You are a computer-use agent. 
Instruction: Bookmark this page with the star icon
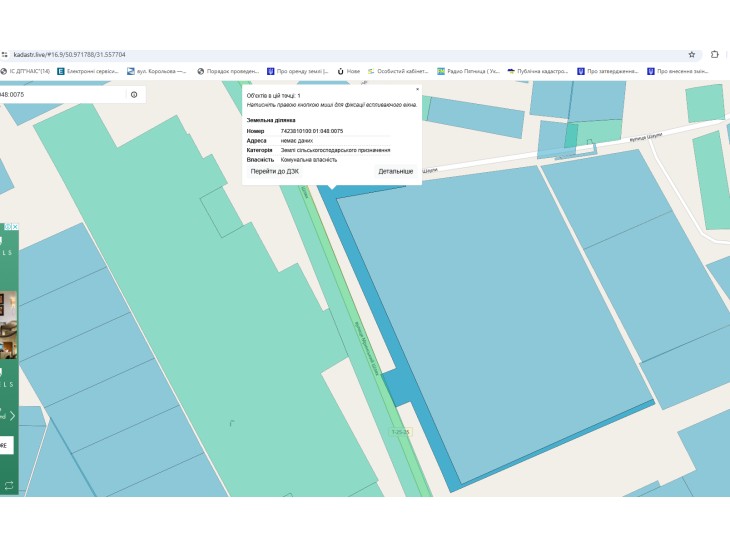[x=692, y=54]
